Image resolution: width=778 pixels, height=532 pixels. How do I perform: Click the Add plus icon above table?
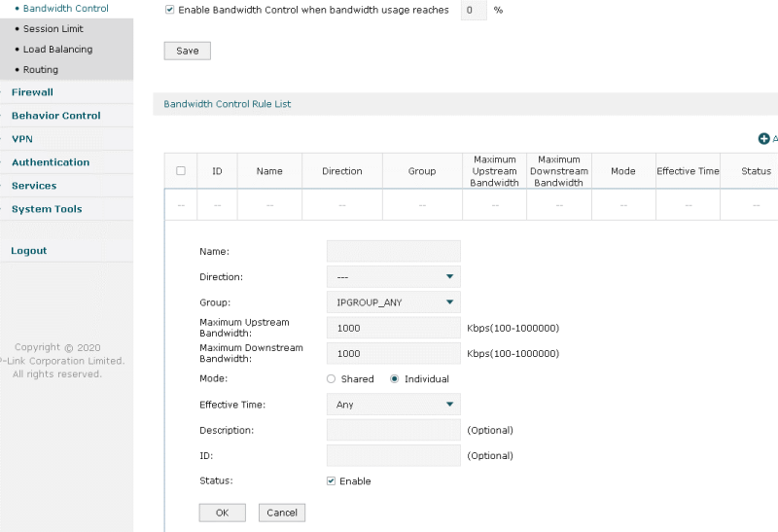tap(763, 139)
